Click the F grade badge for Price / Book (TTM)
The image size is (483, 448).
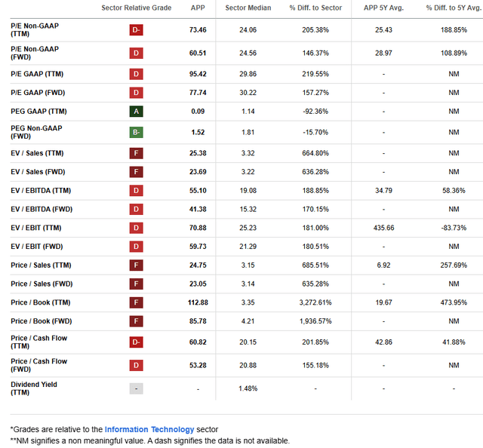(x=136, y=302)
